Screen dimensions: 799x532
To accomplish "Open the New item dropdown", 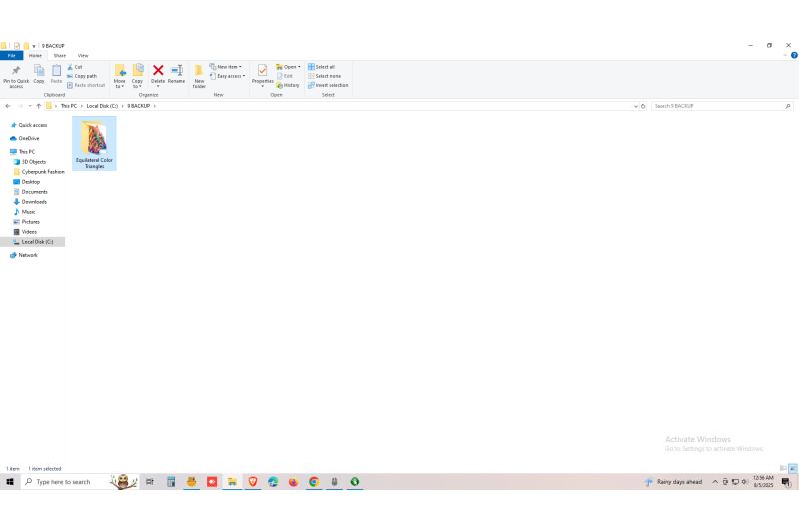I will tap(226, 67).
